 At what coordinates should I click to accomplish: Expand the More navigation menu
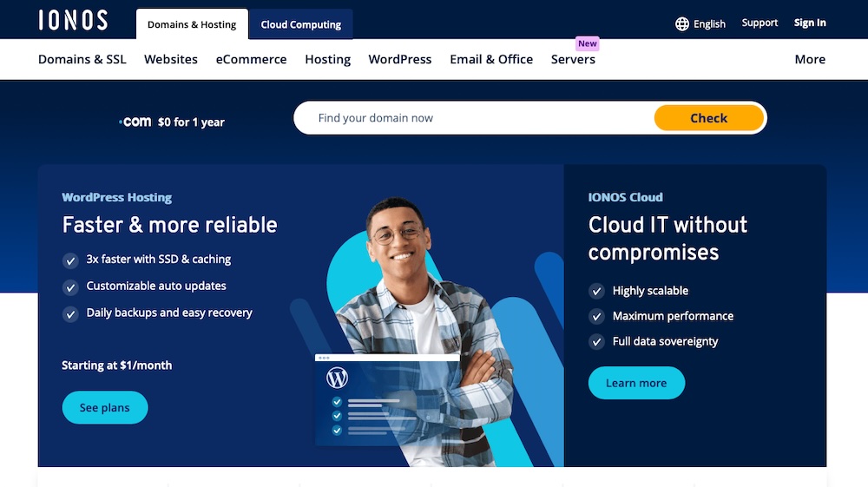coord(810,59)
